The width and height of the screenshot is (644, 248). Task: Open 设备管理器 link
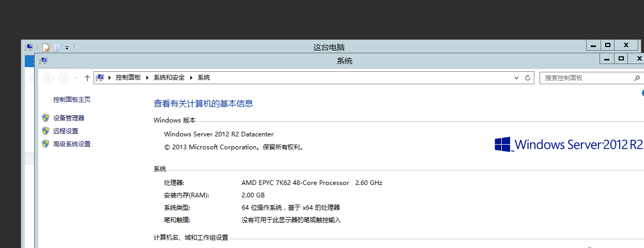pos(69,118)
